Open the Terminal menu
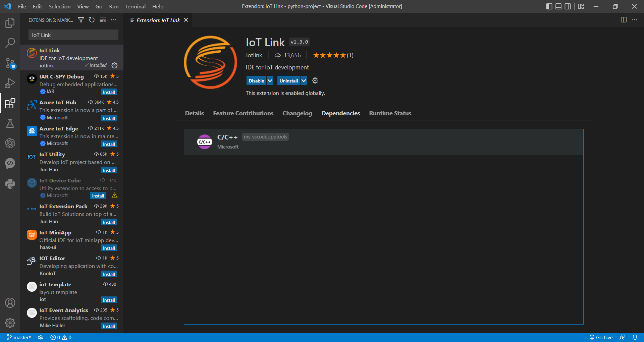 136,6
